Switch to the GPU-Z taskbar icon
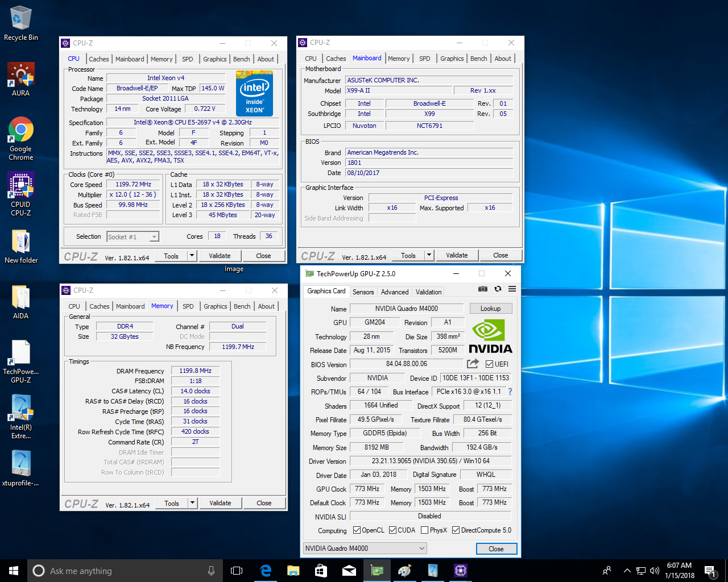Image resolution: width=728 pixels, height=582 pixels. pos(377,571)
